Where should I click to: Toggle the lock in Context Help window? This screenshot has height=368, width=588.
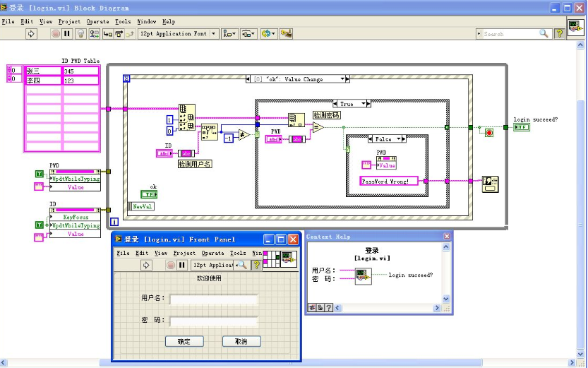click(320, 307)
